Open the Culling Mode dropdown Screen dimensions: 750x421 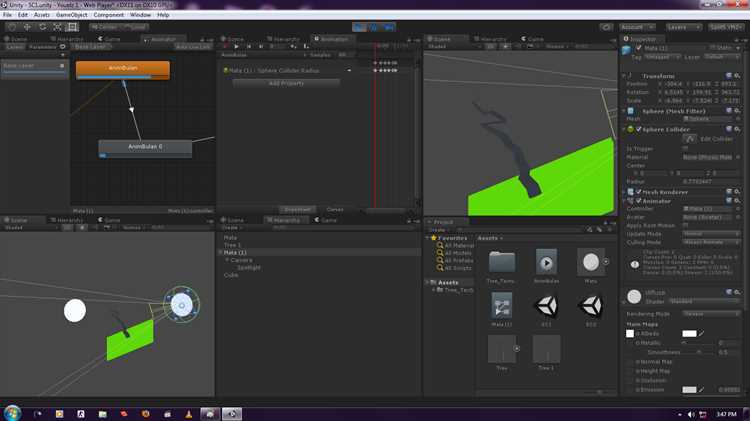tap(711, 243)
